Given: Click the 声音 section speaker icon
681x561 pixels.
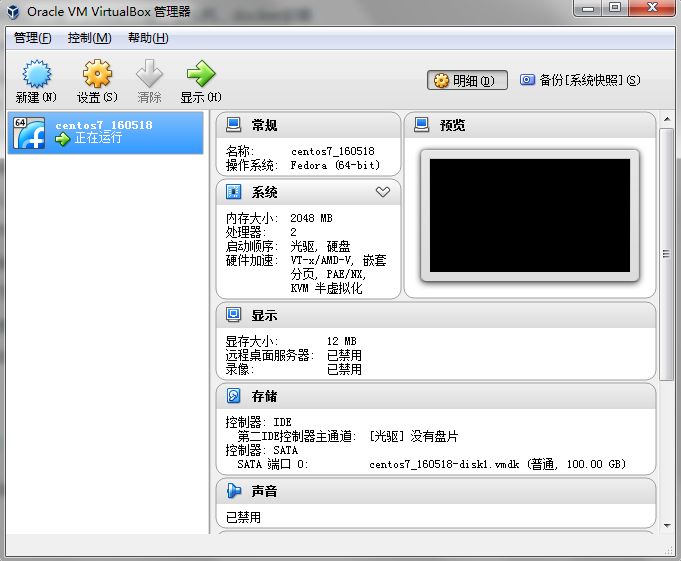Looking at the screenshot, I should coord(233,491).
